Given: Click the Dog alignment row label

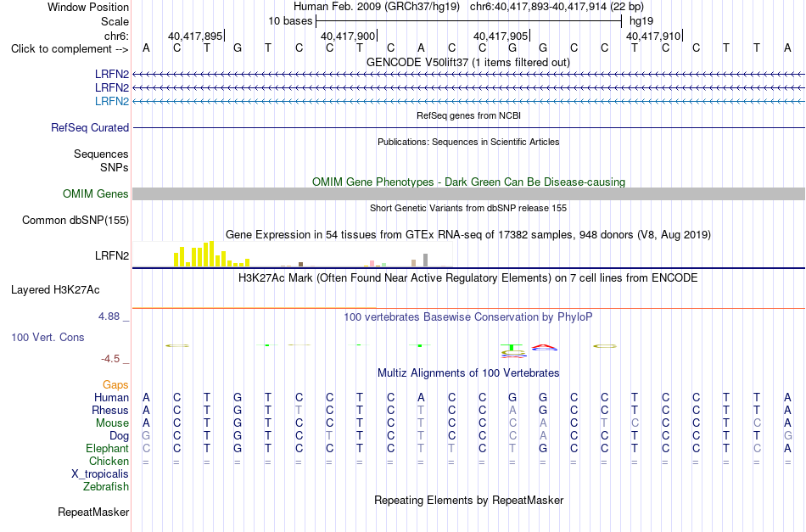Looking at the screenshot, I should pos(119,436).
